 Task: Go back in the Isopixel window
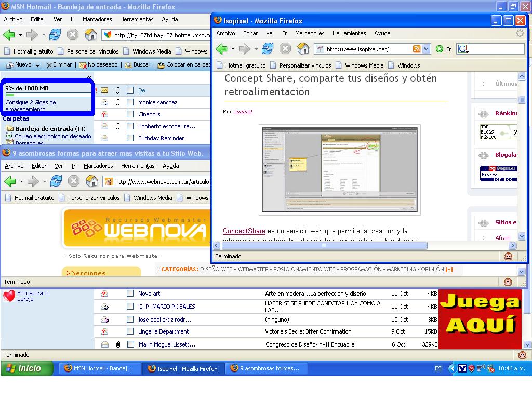pyautogui.click(x=221, y=49)
